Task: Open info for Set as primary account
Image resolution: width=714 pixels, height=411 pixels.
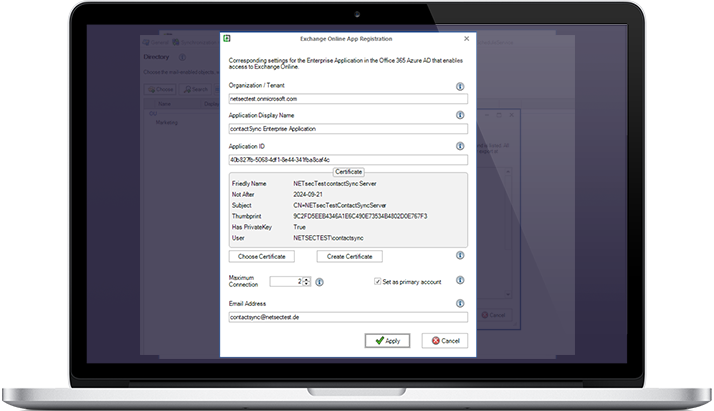Action: click(460, 280)
